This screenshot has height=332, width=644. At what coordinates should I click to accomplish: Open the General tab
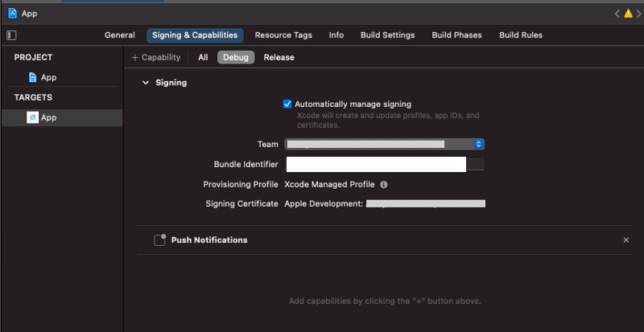point(119,35)
